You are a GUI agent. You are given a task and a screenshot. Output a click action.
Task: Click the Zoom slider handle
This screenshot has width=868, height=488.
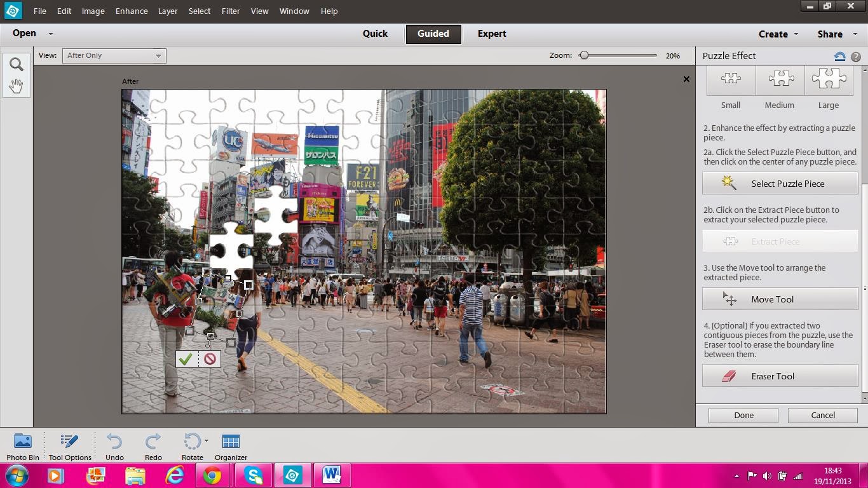[x=584, y=55]
